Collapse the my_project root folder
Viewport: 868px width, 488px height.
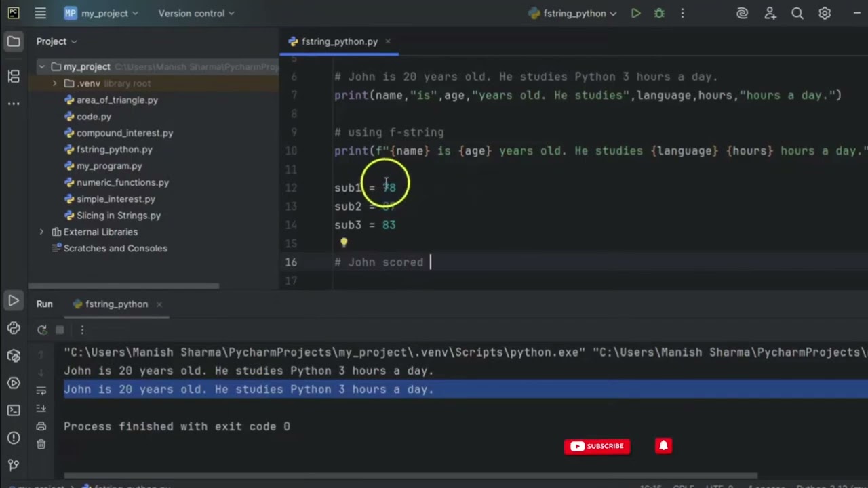(42, 67)
